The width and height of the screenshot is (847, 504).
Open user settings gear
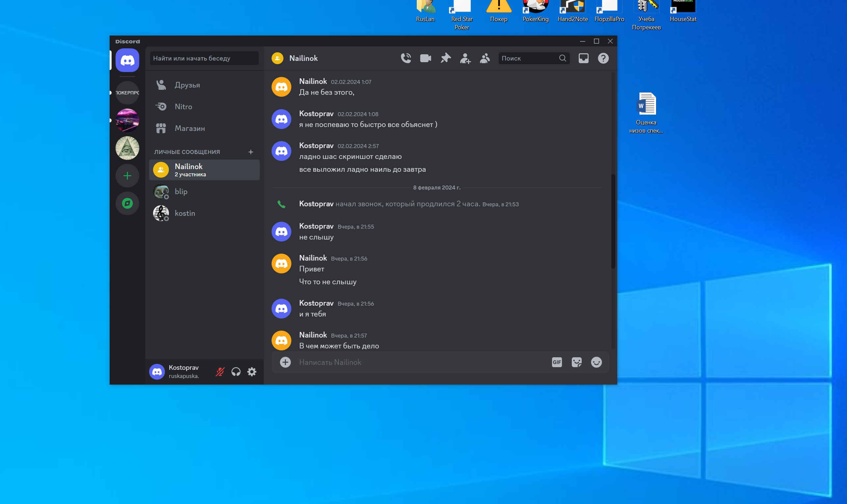(x=252, y=371)
